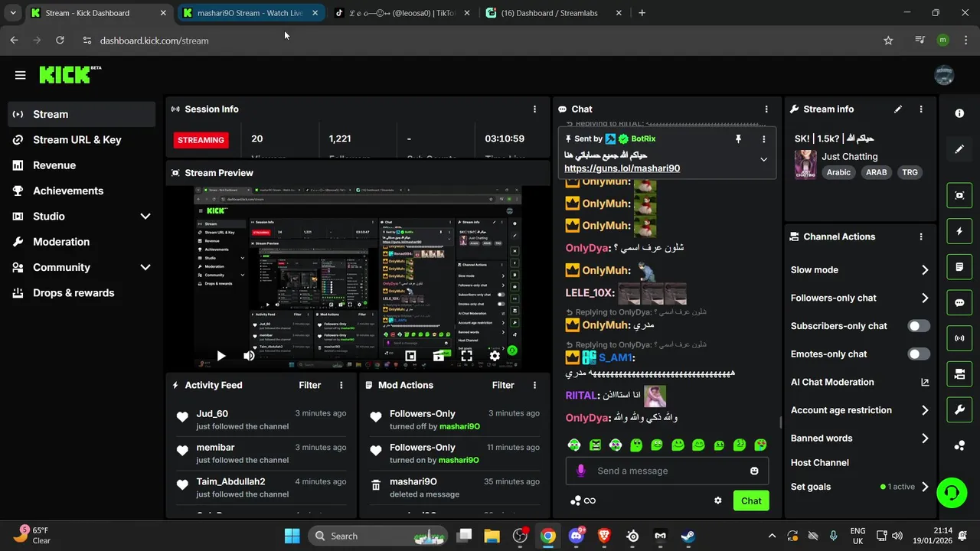Select Stream in the sidebar
The width and height of the screenshot is (980, 551).
click(x=82, y=114)
